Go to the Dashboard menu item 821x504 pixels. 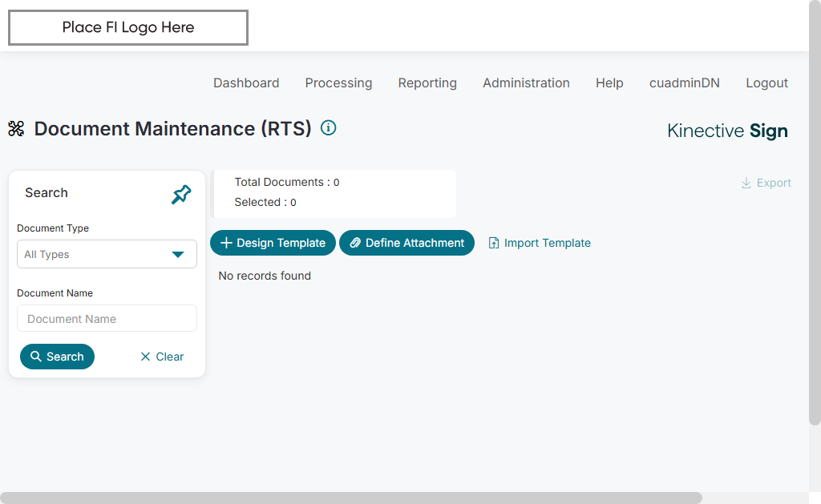(x=246, y=83)
